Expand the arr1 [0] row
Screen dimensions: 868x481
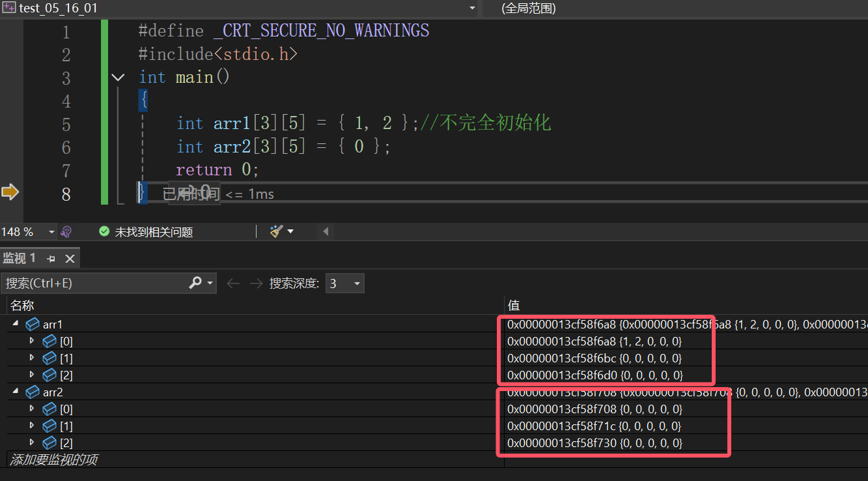point(32,341)
